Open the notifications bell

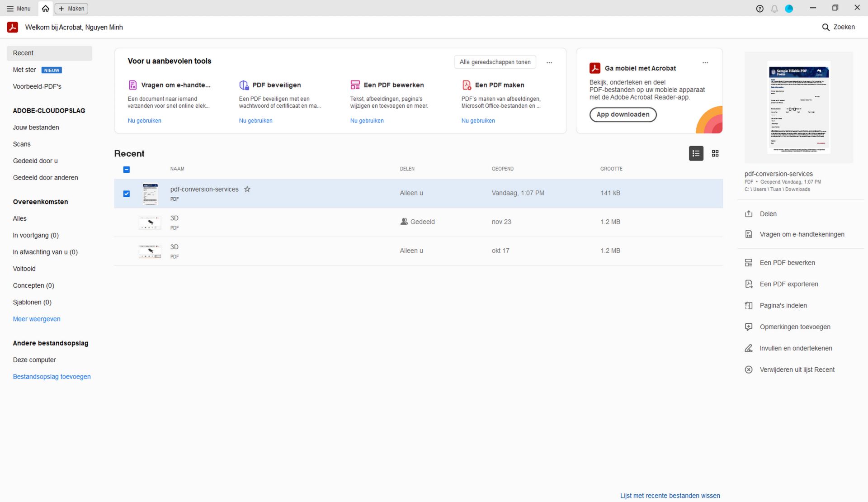click(x=774, y=8)
